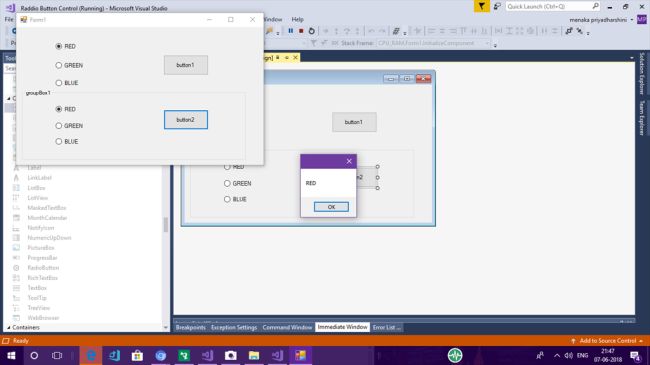The height and width of the screenshot is (365, 650).
Task: Select the ListView toolbox item
Action: point(37,198)
